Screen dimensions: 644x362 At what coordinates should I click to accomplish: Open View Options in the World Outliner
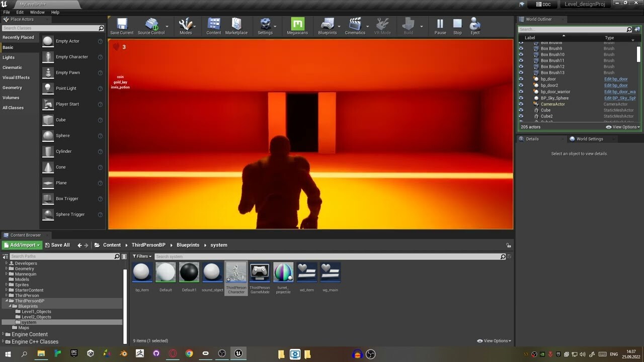[x=622, y=127]
